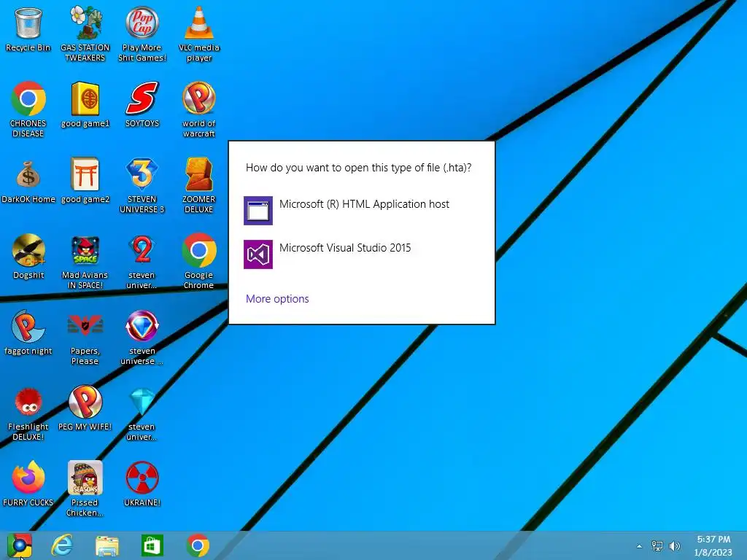Open the Firefox-logo desktop shortcut
This screenshot has width=747, height=560.
28,483
